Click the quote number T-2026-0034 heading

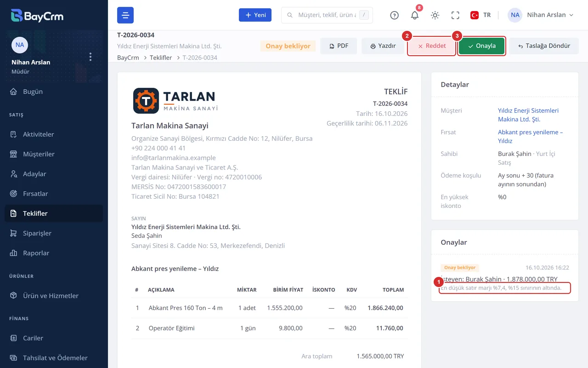coord(136,35)
